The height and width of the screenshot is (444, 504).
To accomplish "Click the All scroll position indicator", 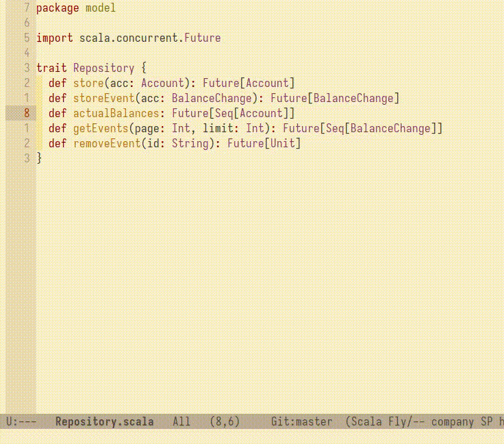I will click(x=181, y=422).
